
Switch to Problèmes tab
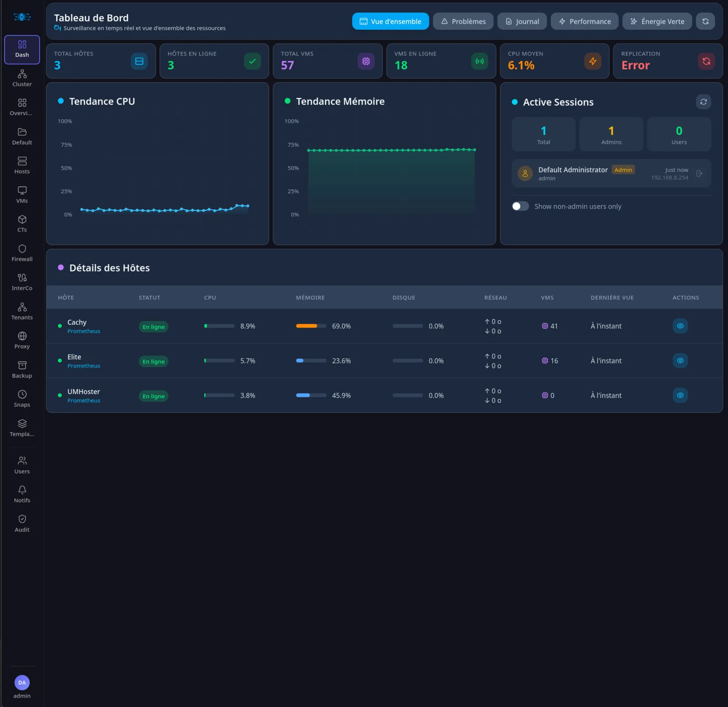463,21
